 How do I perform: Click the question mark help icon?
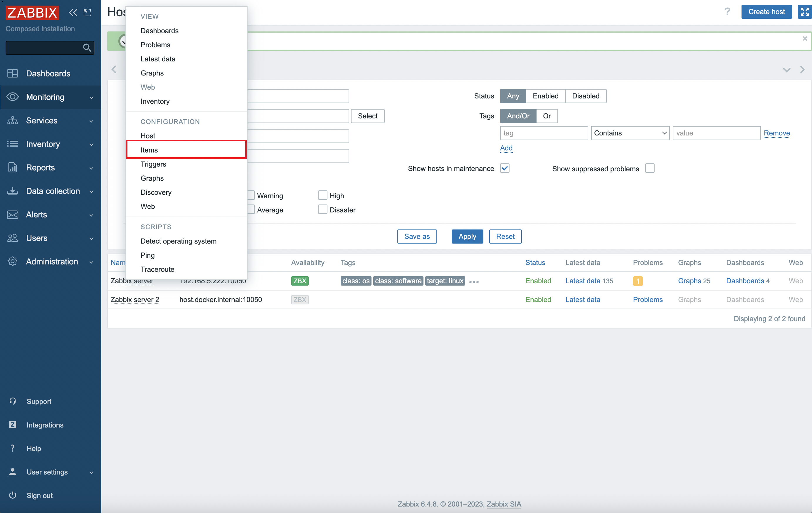click(727, 12)
